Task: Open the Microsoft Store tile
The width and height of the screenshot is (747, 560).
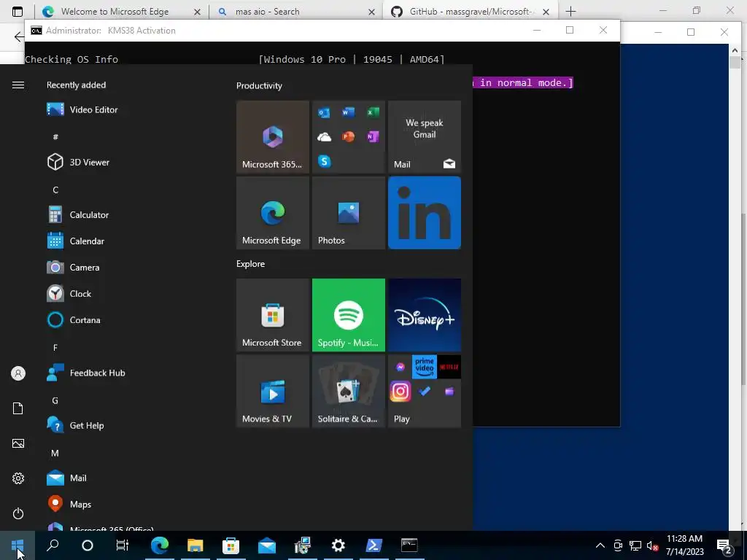Action: tap(273, 315)
